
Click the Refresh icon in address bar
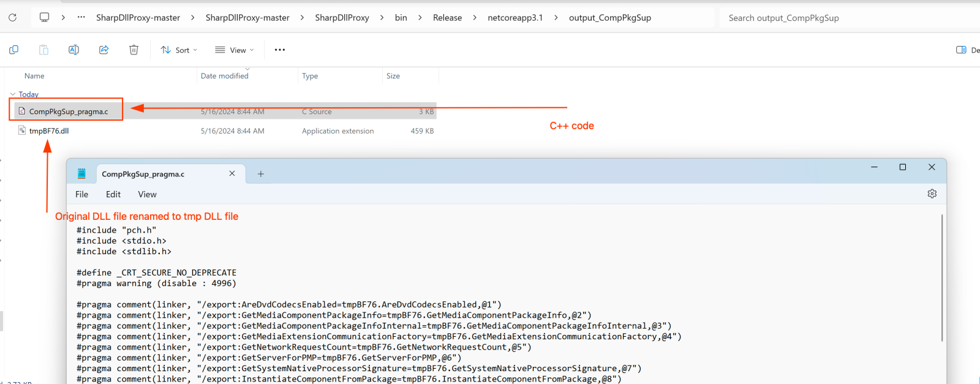click(12, 18)
